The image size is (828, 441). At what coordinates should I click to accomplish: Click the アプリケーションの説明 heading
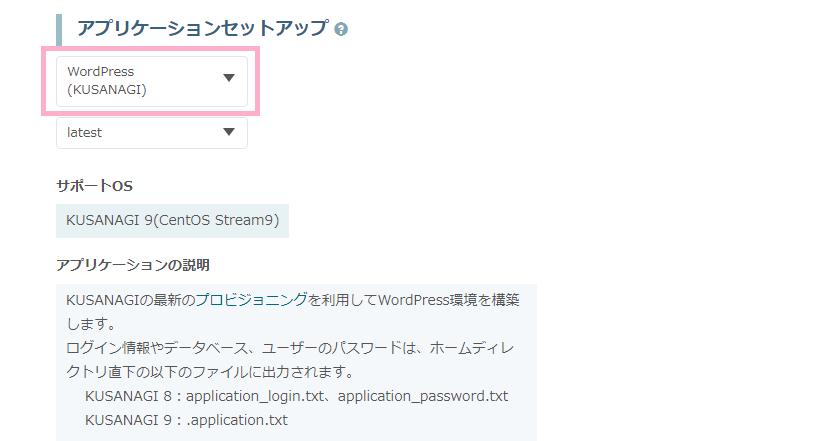coord(132,265)
